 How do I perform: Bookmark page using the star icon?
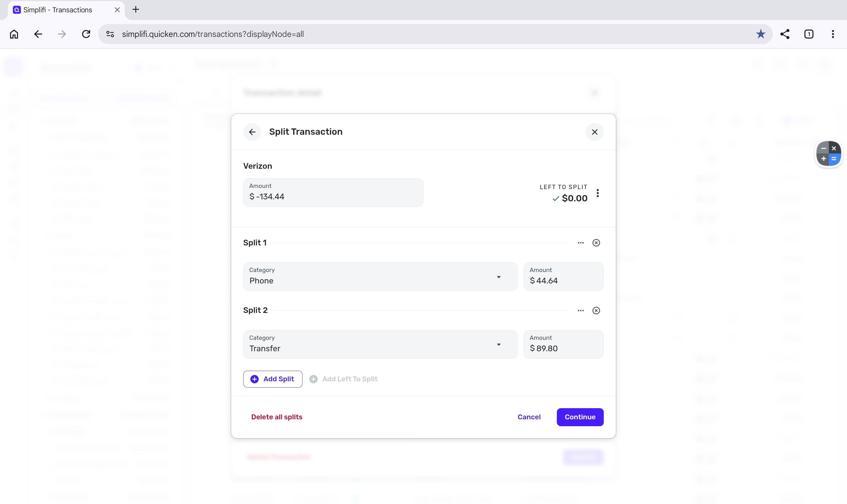(x=760, y=34)
